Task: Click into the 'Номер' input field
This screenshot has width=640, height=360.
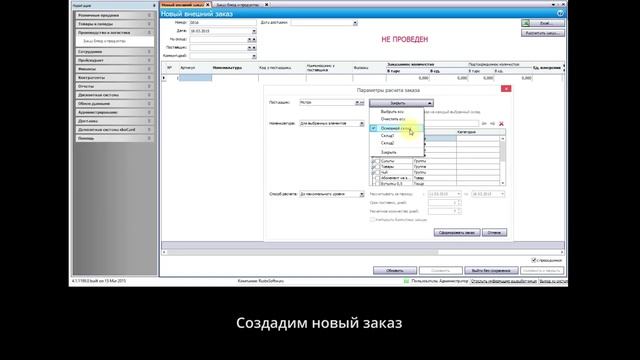Action: click(222, 23)
